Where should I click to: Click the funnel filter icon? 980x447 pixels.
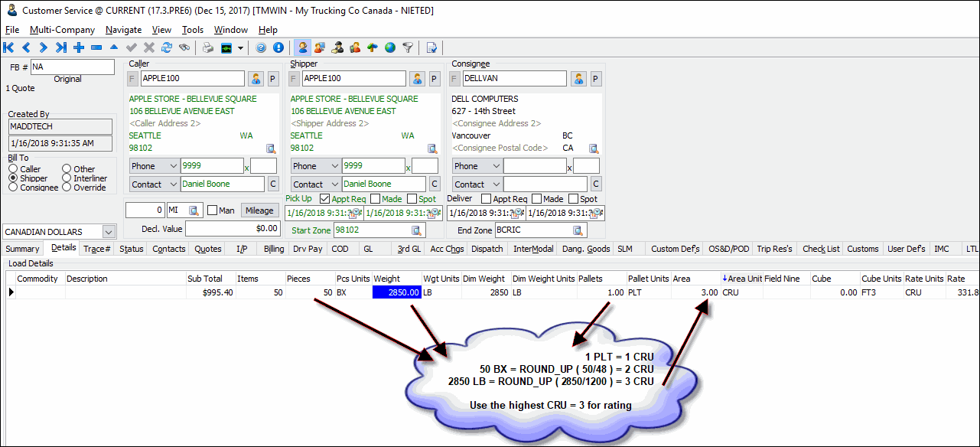pyautogui.click(x=408, y=47)
